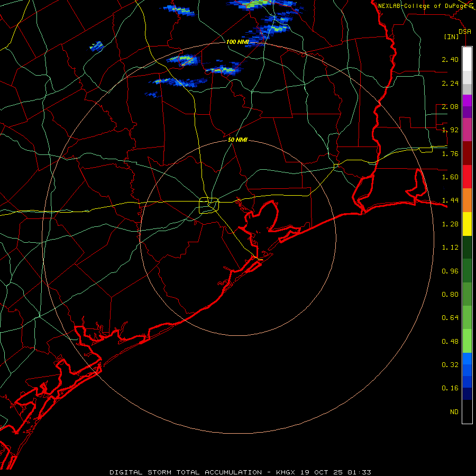Click the magenta swatch above 2.08
476x476 pixels.
coord(467,100)
